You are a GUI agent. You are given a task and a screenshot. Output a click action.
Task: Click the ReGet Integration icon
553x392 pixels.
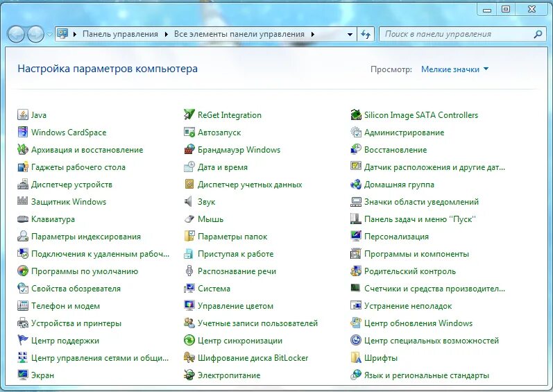[x=189, y=114]
